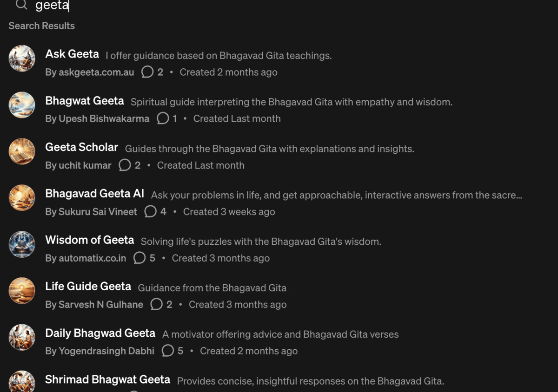Click the Life Guide Geeta avatar icon
The width and height of the screenshot is (558, 392).
point(22,291)
